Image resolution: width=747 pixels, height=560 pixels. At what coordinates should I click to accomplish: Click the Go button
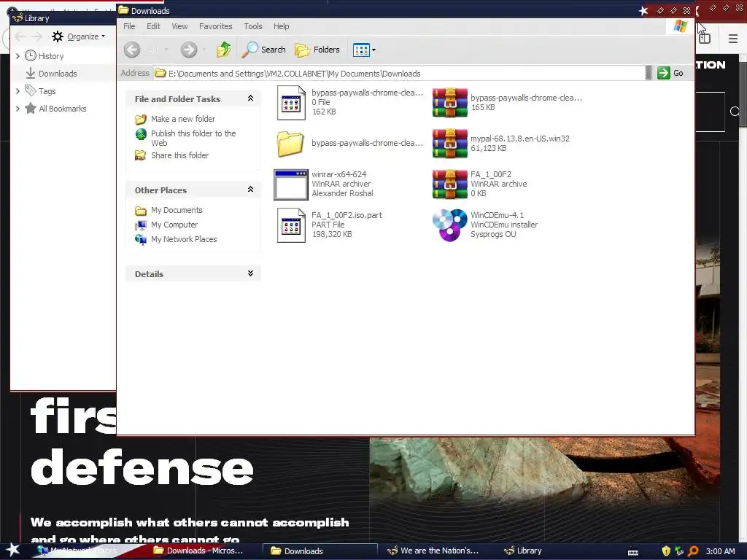[x=670, y=74]
